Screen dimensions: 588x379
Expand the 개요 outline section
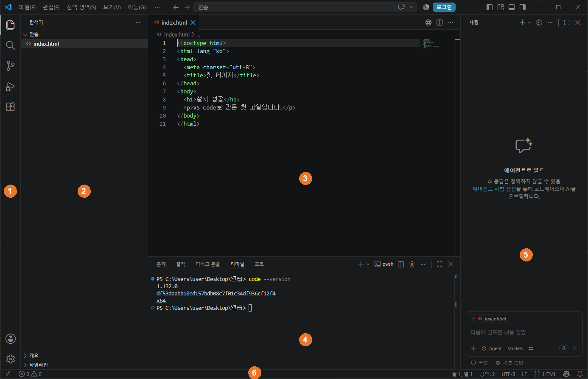84,356
